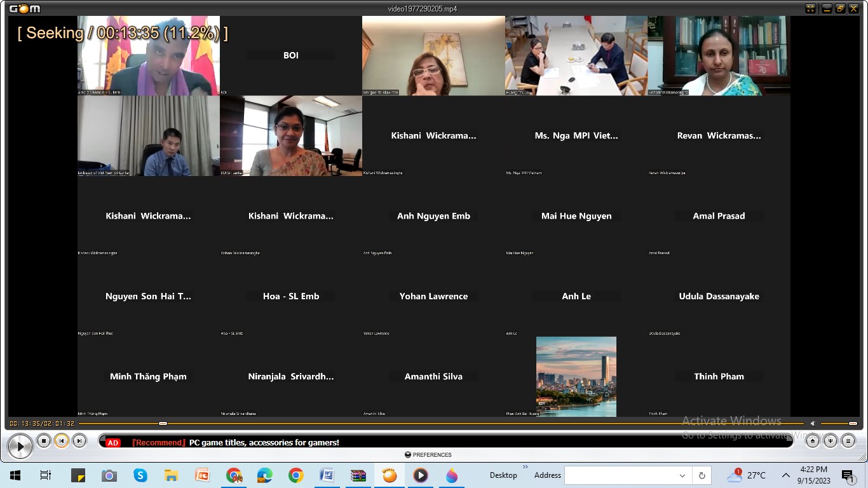Stop the video with the stop button
This screenshot has width=868, height=488.
(x=43, y=440)
